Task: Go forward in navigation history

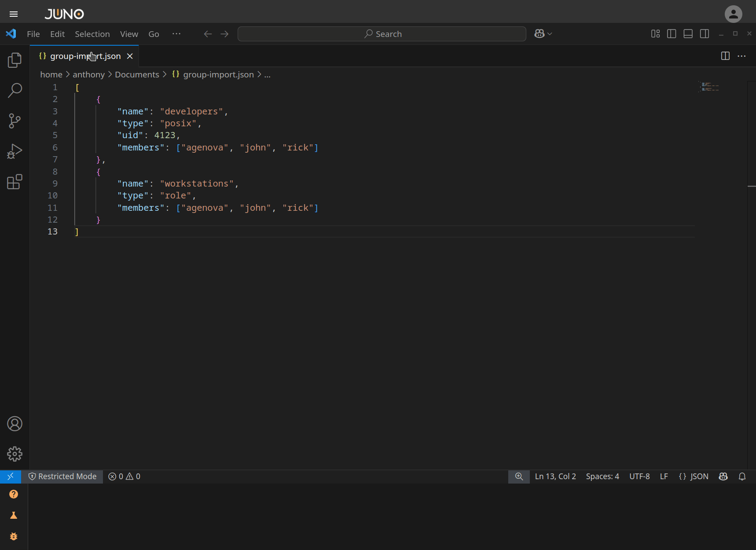Action: coord(224,34)
